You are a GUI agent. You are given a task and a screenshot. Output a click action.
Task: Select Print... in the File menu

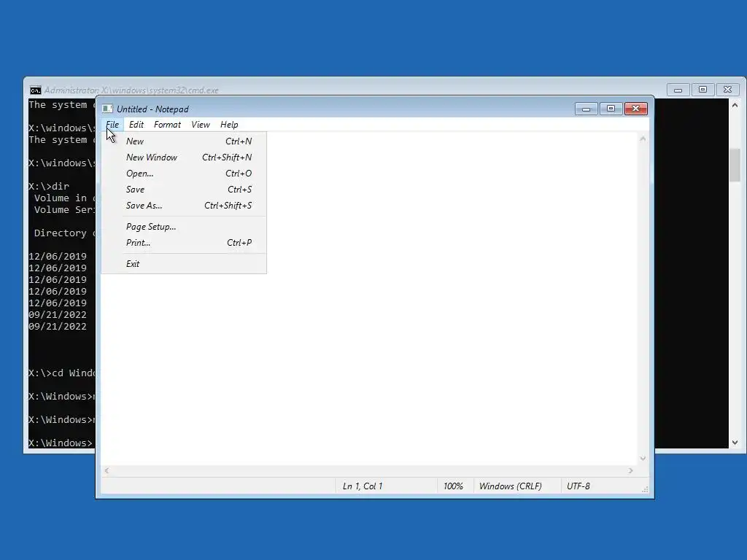(x=184, y=243)
